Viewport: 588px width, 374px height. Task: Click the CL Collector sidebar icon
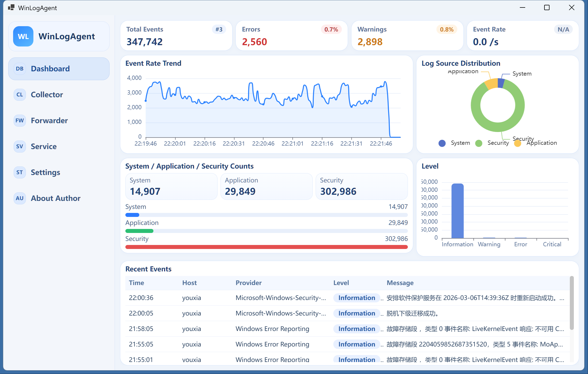coord(20,95)
